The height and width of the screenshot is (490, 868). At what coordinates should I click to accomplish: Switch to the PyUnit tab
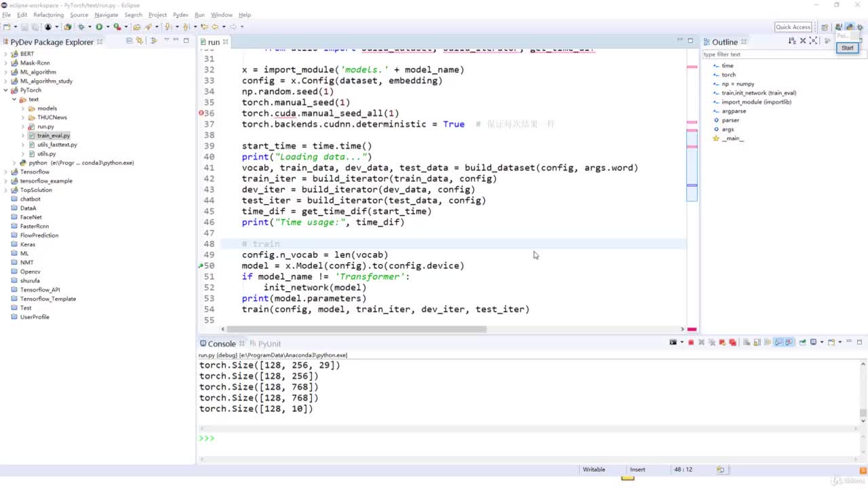265,343
